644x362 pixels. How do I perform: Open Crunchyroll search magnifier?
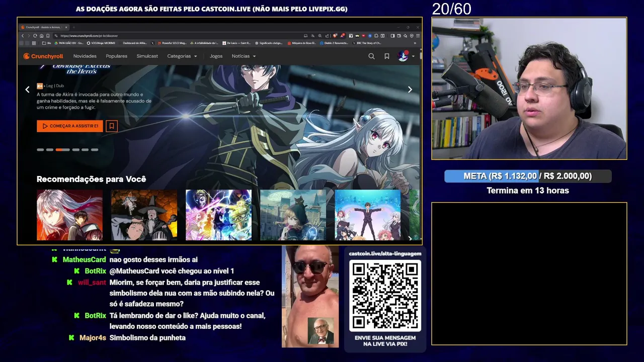(371, 56)
